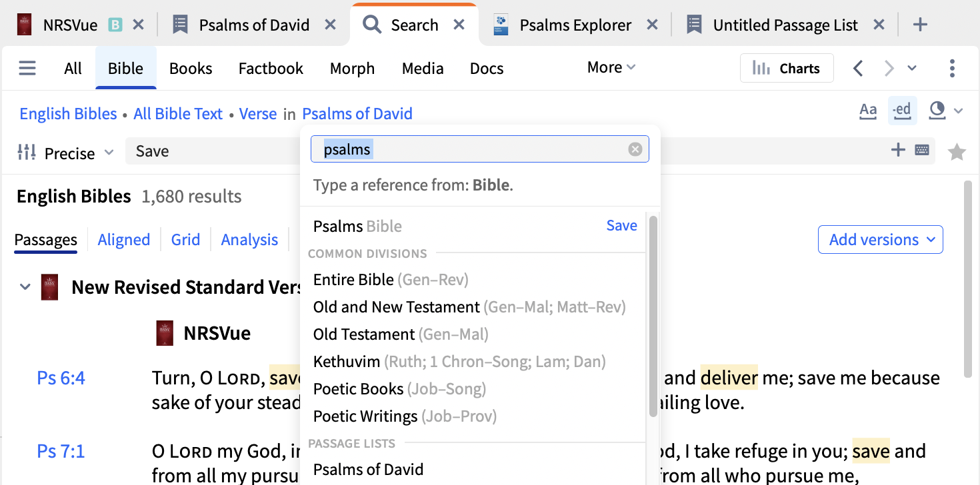
Task: Open a new tab with plus
Action: pos(920,25)
